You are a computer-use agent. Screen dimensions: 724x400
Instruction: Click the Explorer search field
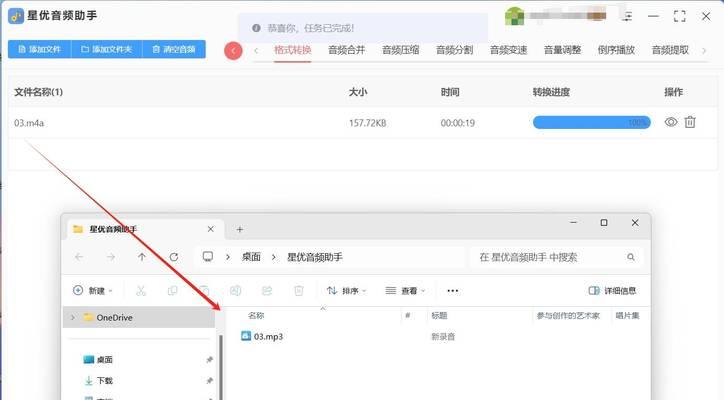[556, 257]
